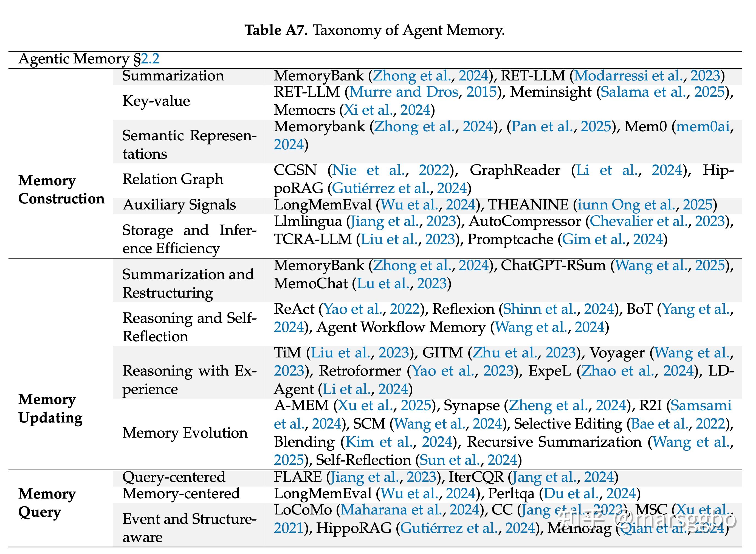756x554 pixels.
Task: Open the Maharana et al., 2024 citation
Action: click(410, 510)
